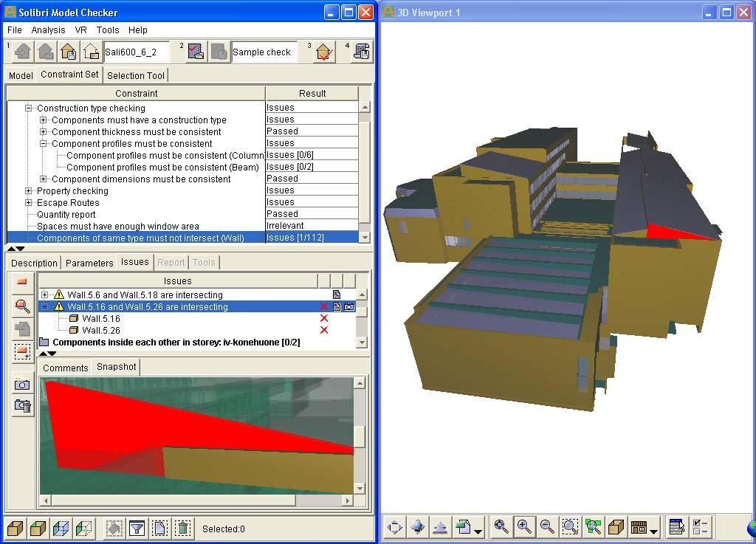
Task: Click the report scroll save icon
Action: 362,52
